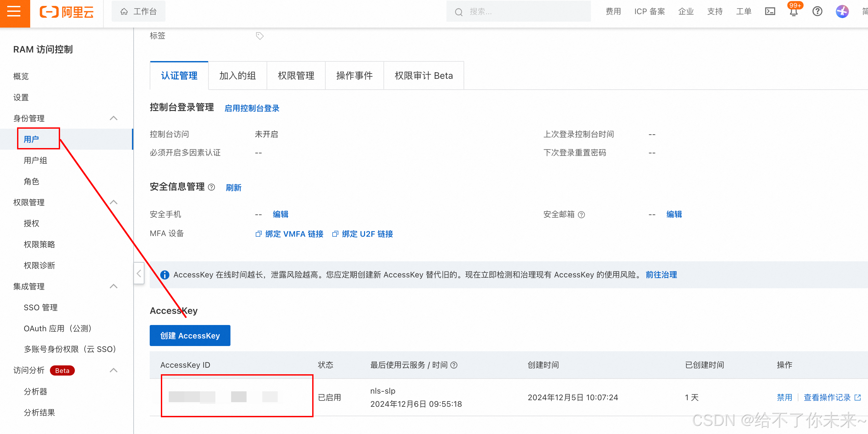Screen dimensions: 868x434
Task: Collapse the 集成管理 sidebar section
Action: click(114, 286)
